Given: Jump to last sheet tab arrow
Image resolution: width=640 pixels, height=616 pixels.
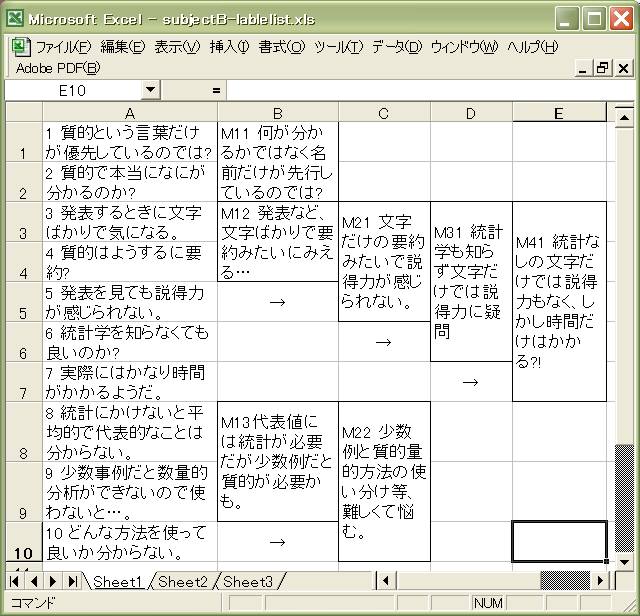Looking at the screenshot, I should pyautogui.click(x=73, y=581).
